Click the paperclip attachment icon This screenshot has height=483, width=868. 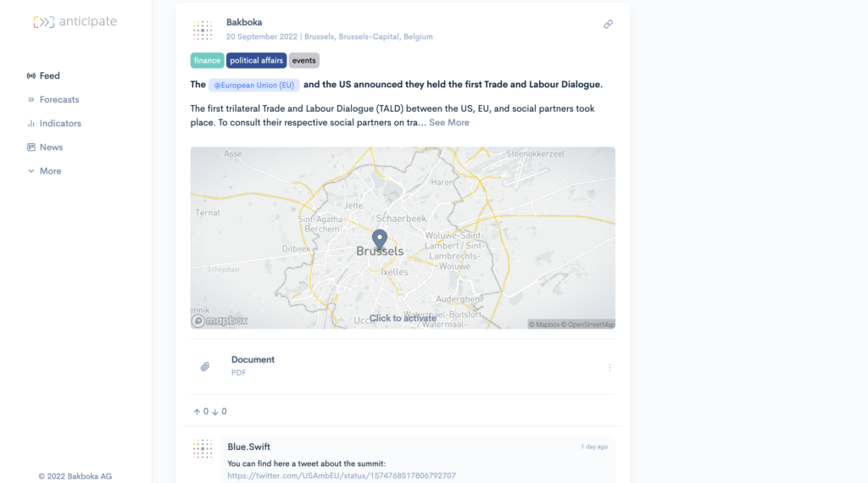pos(205,367)
